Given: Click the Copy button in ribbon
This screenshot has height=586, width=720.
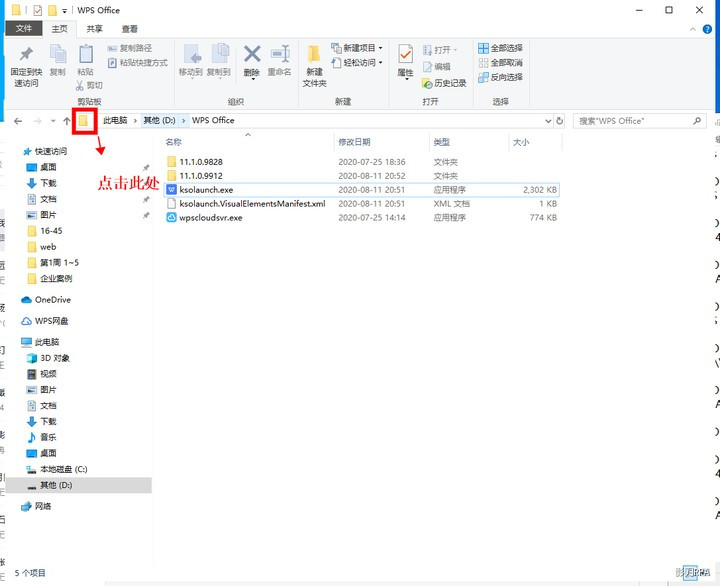Looking at the screenshot, I should [x=57, y=60].
